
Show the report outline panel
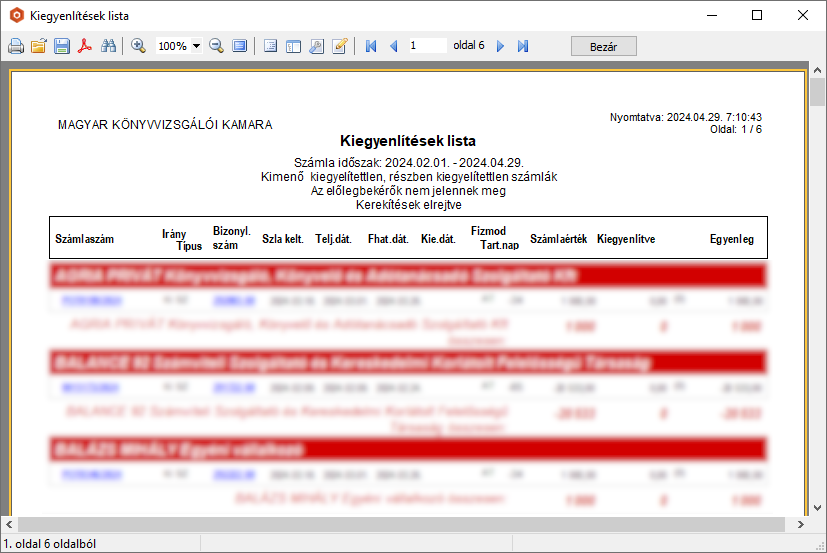click(270, 46)
